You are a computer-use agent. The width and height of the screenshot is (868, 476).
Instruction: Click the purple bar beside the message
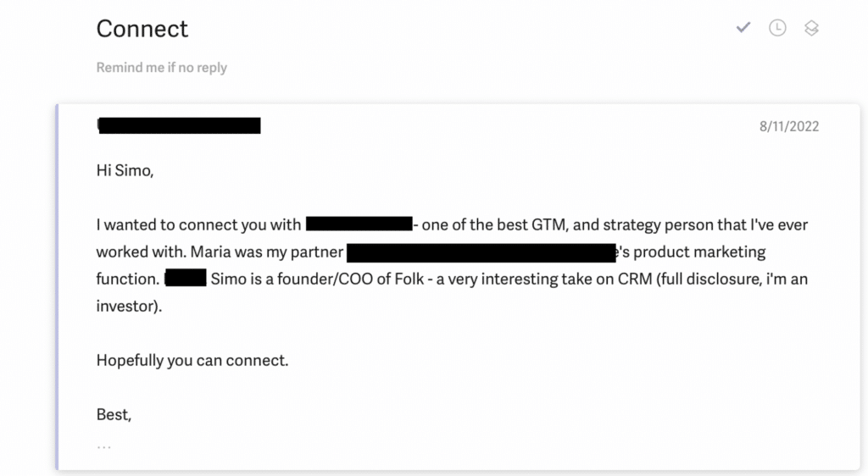(57, 286)
